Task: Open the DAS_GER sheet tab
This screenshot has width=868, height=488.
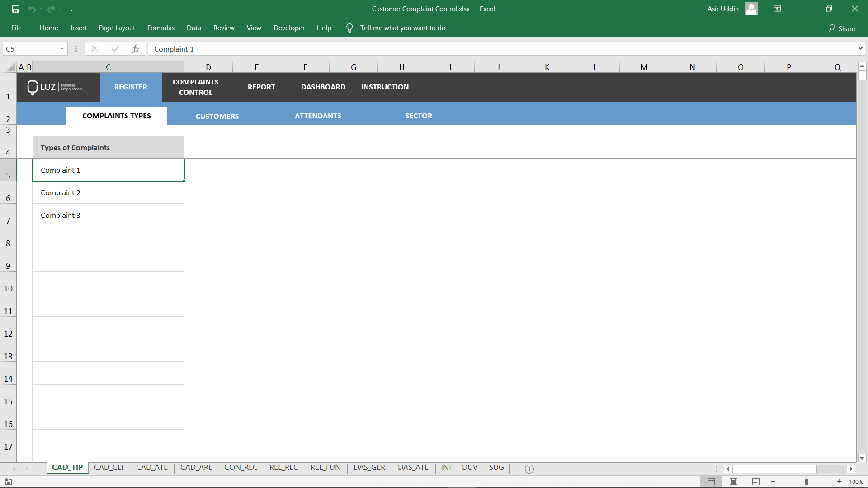Action: coord(369,468)
